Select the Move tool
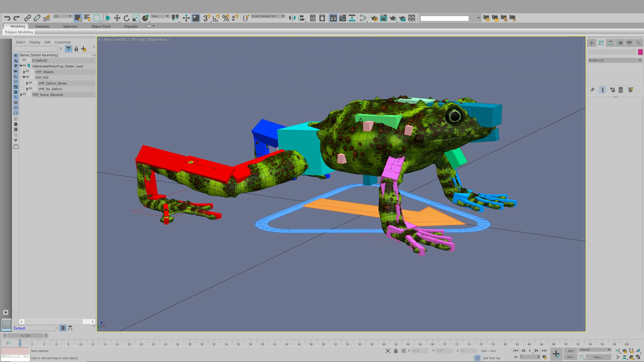644x362 pixels. (117, 18)
